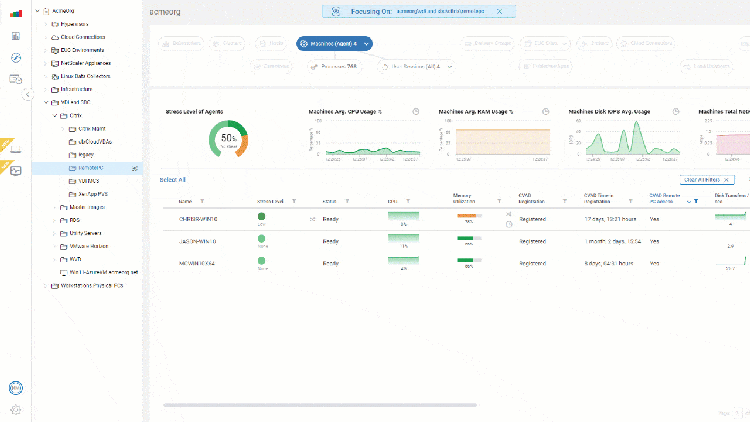
Task: Open clock icon on Machines Avg. CPU Usage chart
Action: point(416,111)
